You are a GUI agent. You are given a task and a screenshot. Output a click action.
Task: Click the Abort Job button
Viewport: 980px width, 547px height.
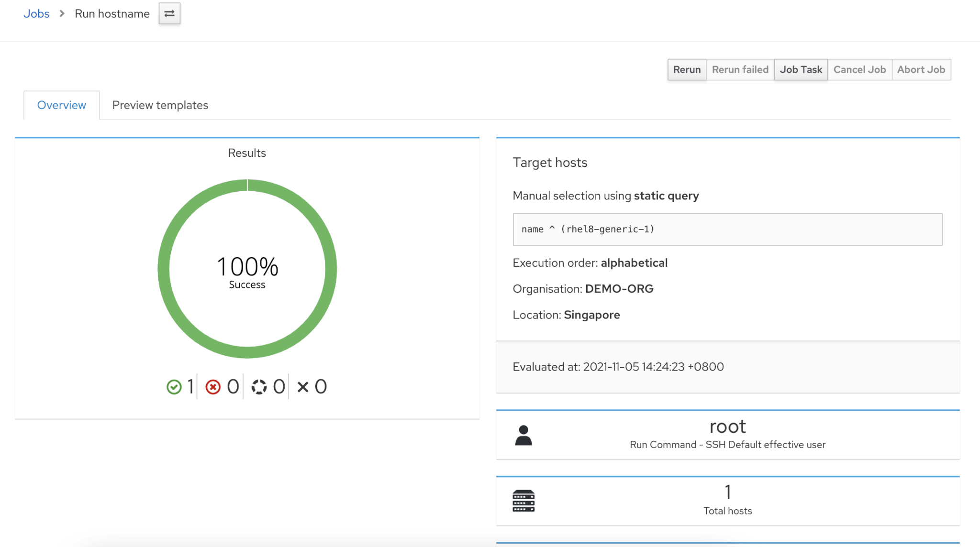(x=921, y=70)
